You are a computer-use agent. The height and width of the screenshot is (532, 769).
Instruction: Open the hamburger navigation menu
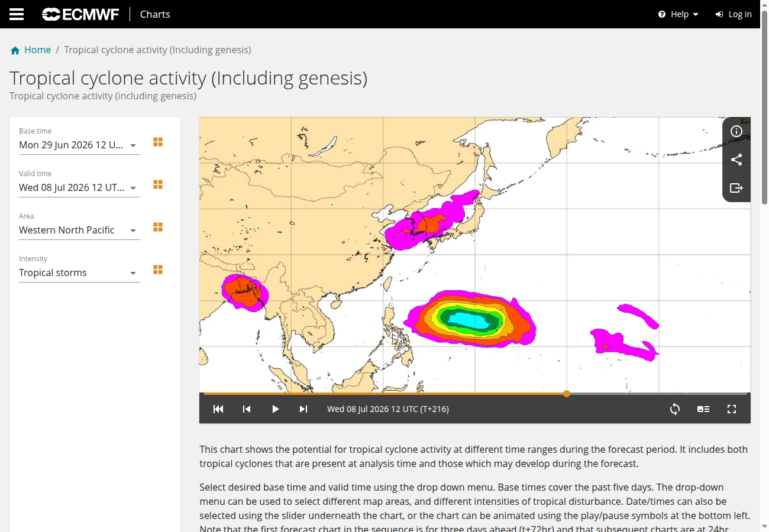pyautogui.click(x=17, y=14)
